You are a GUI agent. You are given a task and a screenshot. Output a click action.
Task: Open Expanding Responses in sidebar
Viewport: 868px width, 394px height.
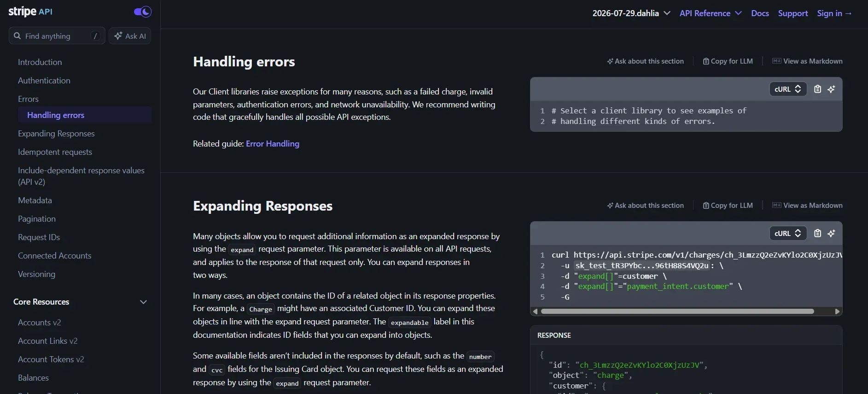pos(56,134)
